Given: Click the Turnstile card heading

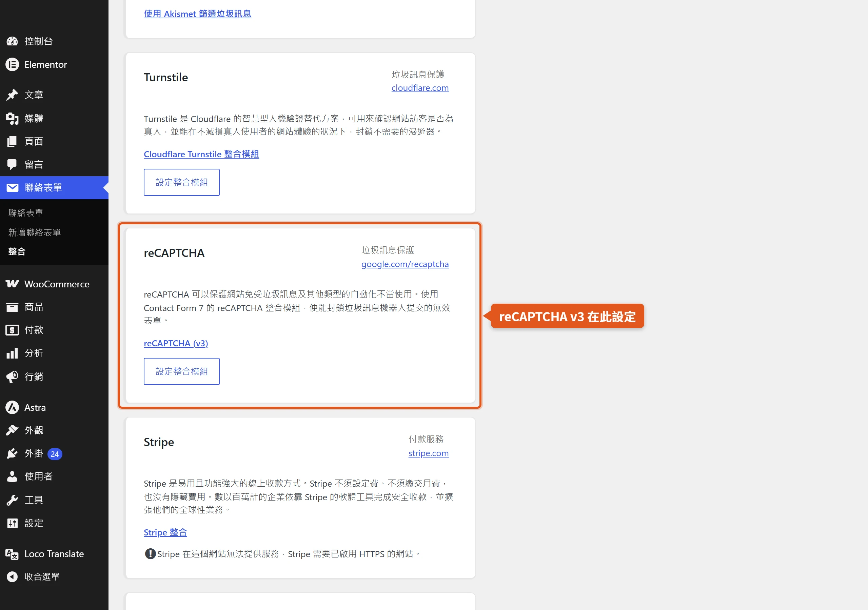Looking at the screenshot, I should (165, 78).
